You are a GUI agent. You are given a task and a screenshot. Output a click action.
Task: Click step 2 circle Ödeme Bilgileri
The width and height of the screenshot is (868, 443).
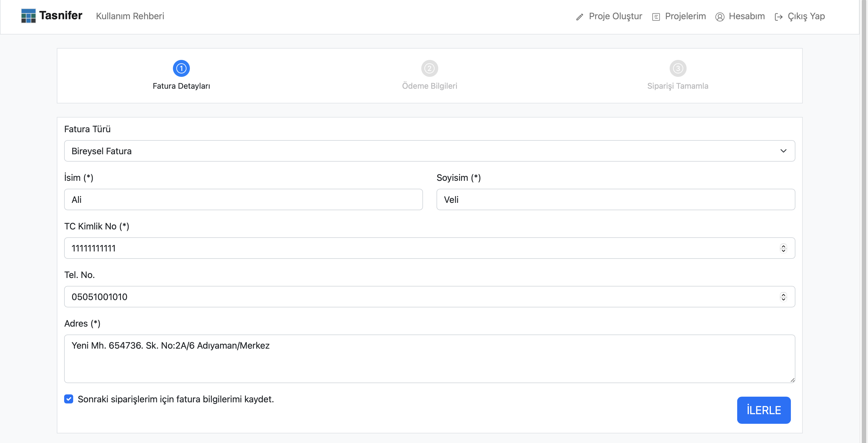click(x=429, y=68)
